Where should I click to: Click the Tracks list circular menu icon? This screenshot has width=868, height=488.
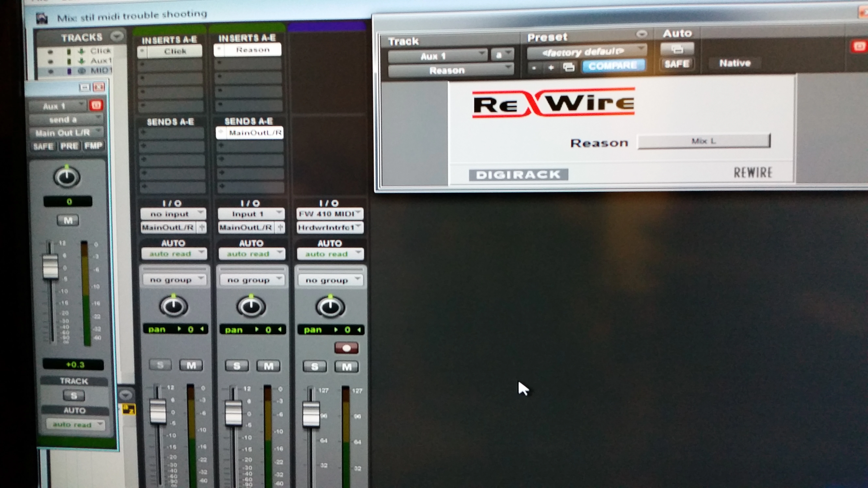[117, 36]
